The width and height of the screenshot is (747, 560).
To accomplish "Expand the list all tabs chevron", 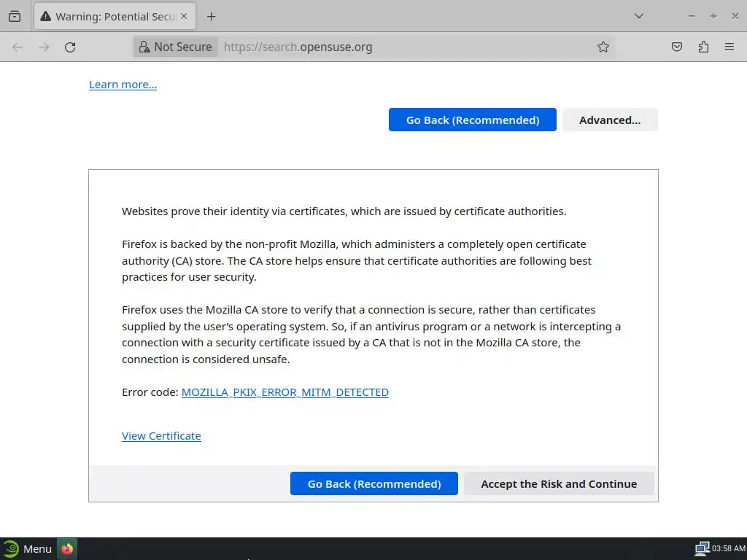I will (x=639, y=16).
